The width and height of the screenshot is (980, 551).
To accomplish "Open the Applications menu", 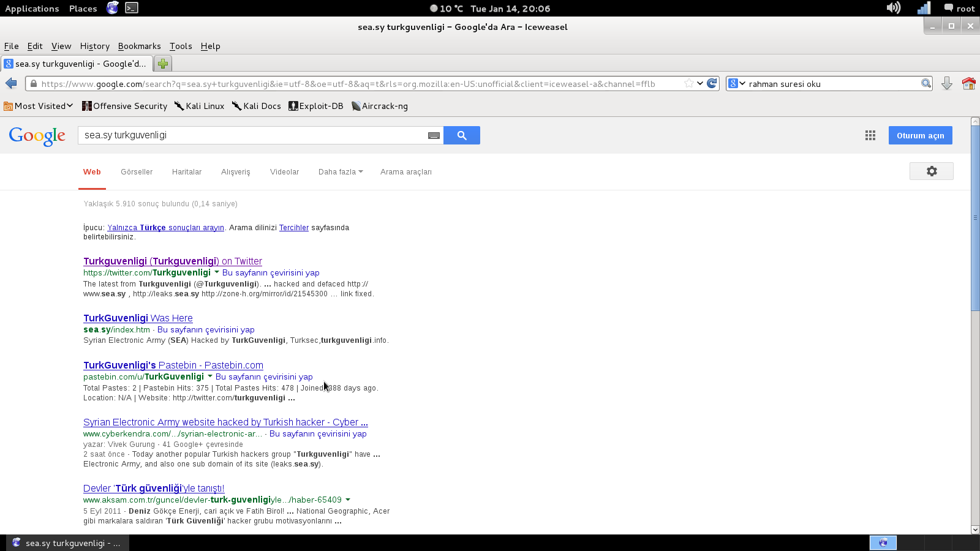I will click(x=32, y=9).
